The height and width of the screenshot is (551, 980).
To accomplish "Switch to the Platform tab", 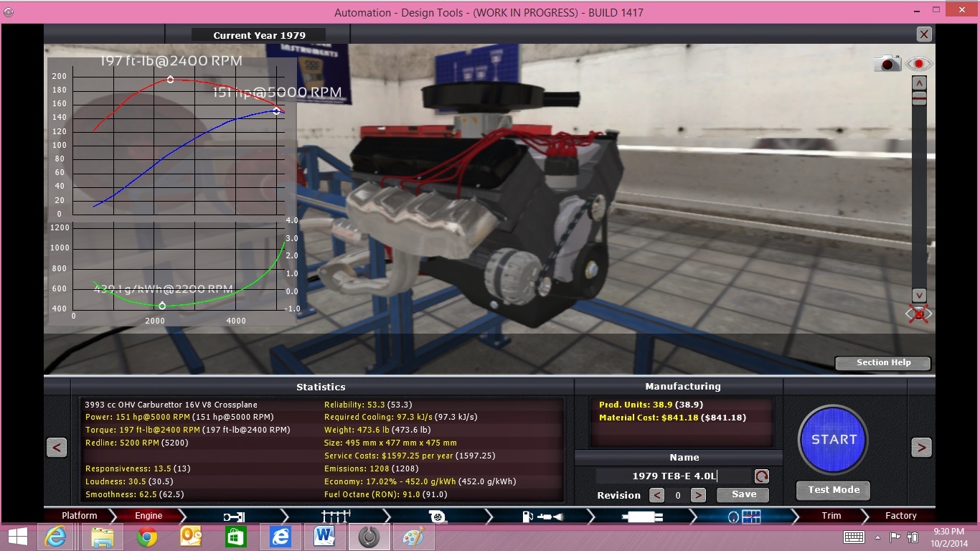I will pos(79,516).
